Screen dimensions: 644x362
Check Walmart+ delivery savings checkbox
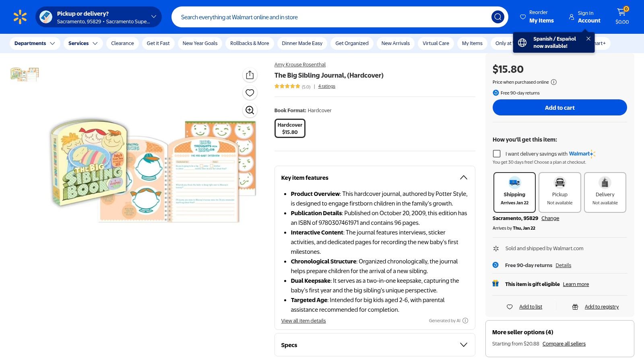pos(497,154)
